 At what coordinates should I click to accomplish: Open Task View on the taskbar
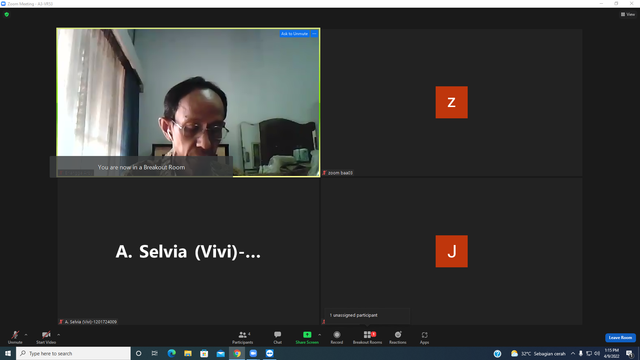pyautogui.click(x=155, y=353)
